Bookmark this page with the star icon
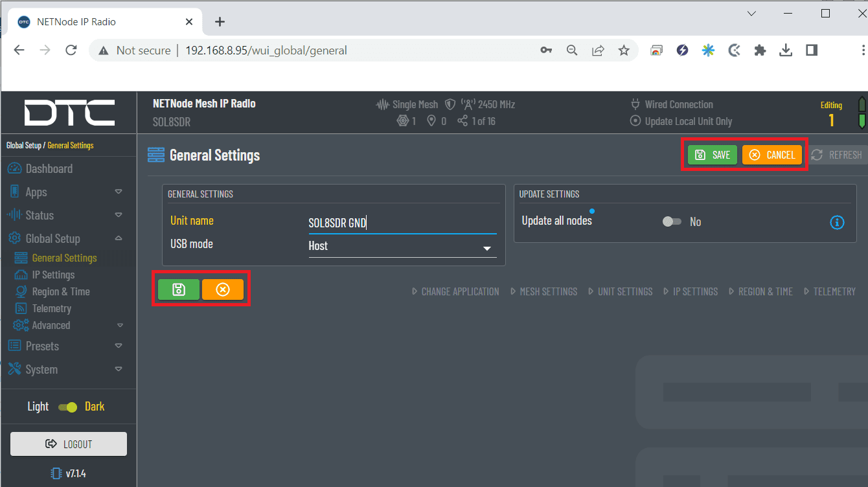 pyautogui.click(x=624, y=51)
